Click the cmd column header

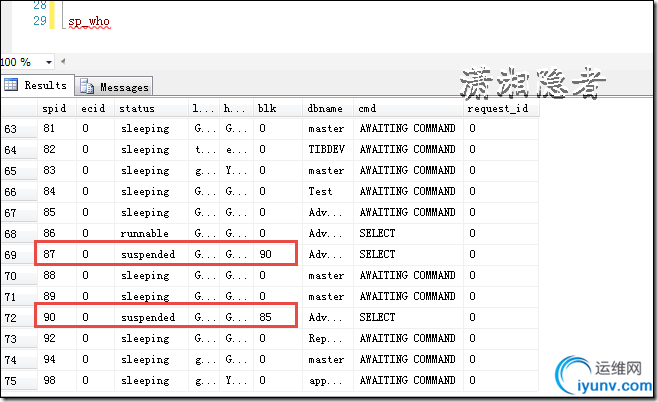point(408,108)
